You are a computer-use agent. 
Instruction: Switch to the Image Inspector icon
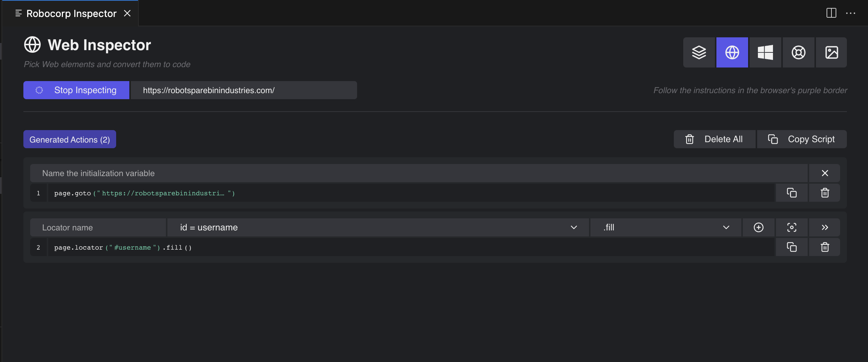(x=831, y=52)
